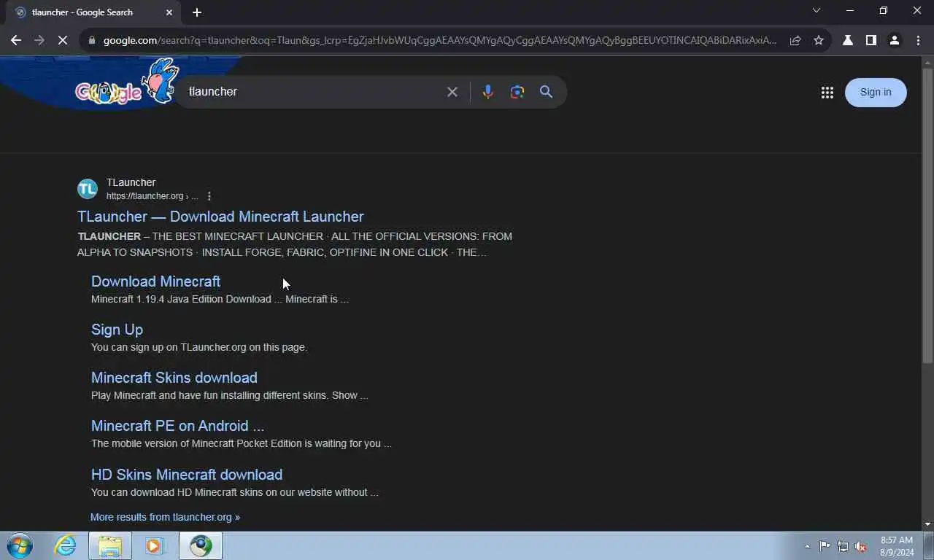Screen dimensions: 934x560
Task: Bookmark this page with the star icon
Action: pyautogui.click(x=819, y=41)
